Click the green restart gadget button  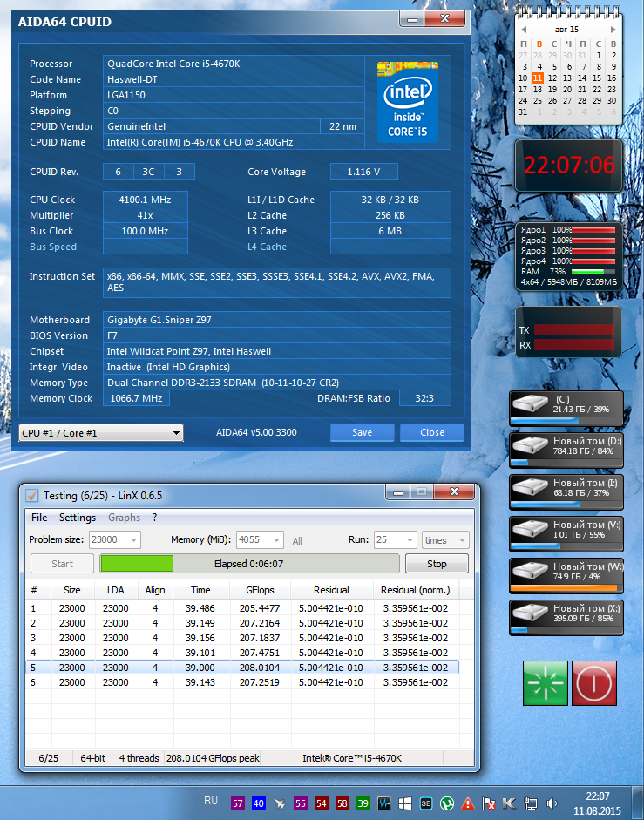pos(546,683)
